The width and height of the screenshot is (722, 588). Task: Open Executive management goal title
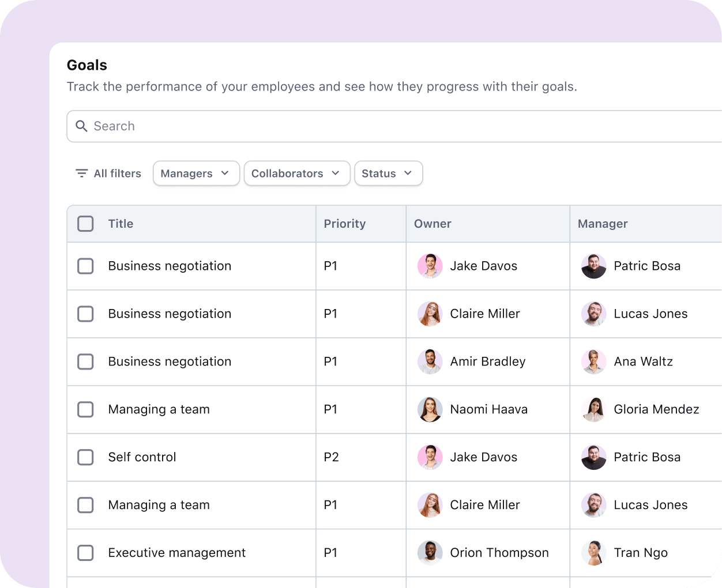(x=177, y=553)
